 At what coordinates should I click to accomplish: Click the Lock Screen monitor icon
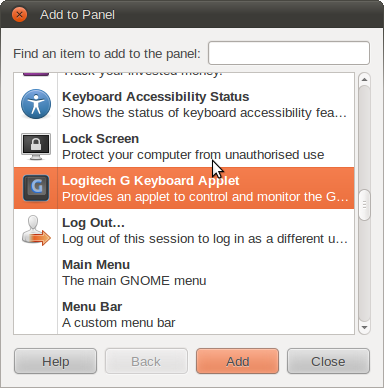[36, 146]
